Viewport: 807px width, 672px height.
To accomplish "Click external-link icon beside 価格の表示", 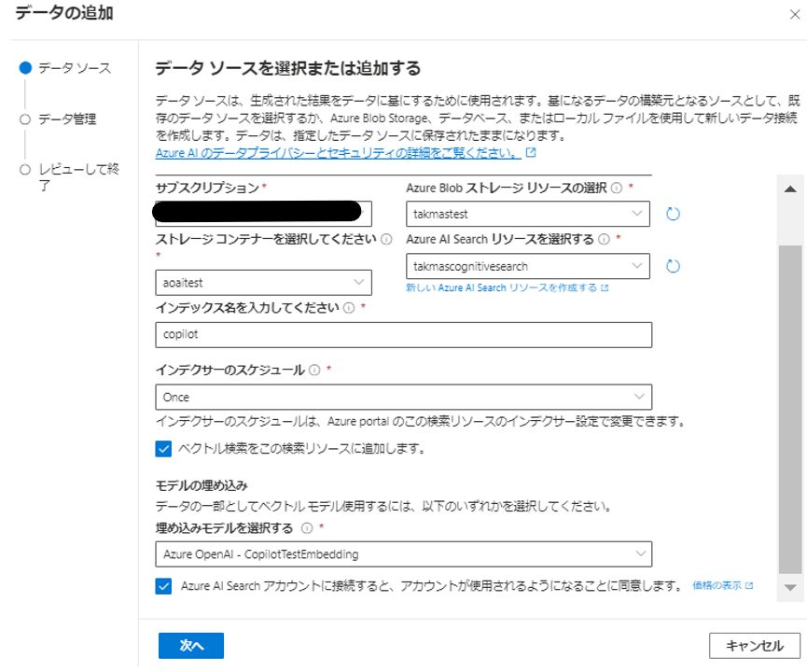I will [x=749, y=585].
